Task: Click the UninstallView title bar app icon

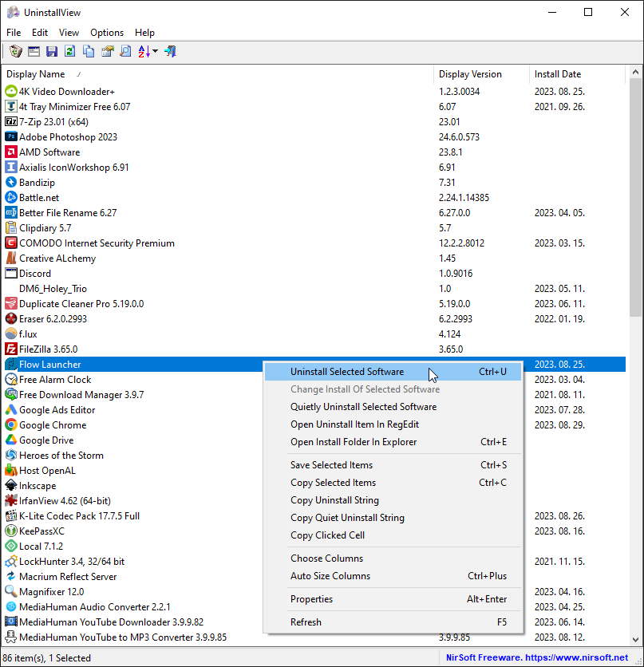Action: tap(14, 12)
